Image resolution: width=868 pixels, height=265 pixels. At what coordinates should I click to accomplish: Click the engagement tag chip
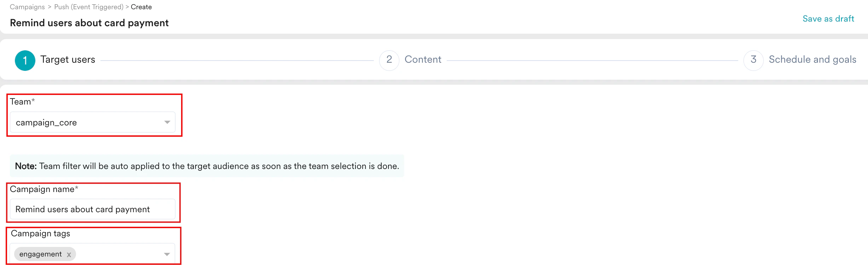coord(40,254)
